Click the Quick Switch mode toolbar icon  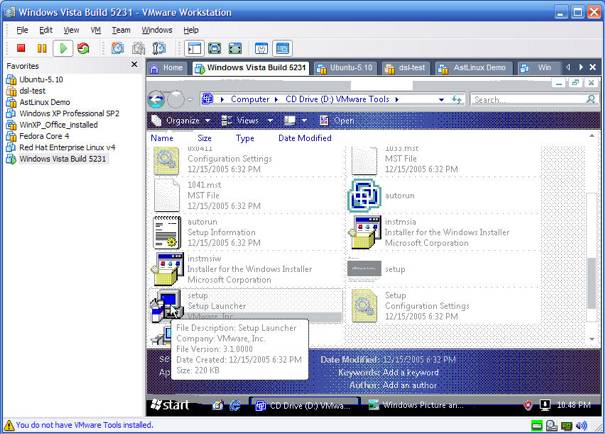coord(215,48)
